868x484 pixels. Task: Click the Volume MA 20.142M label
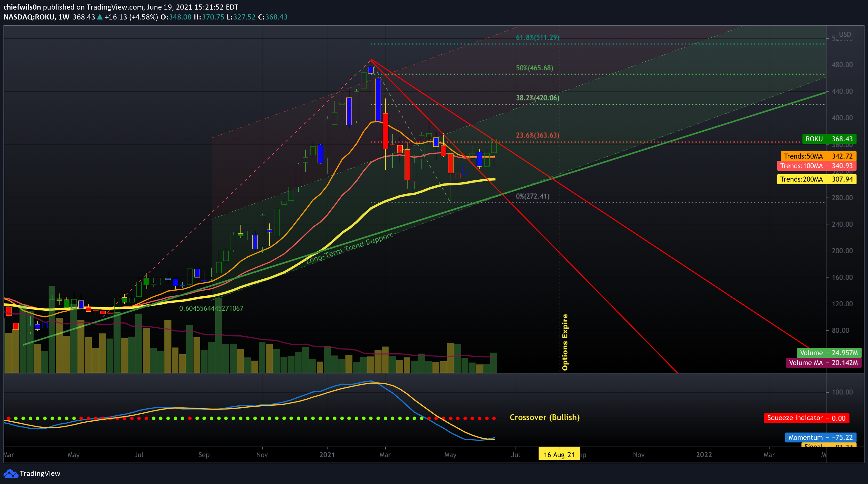[824, 363]
